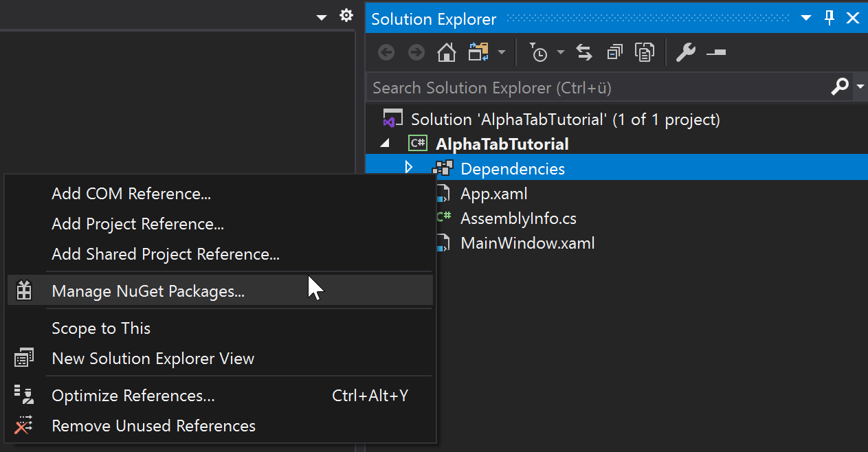Screen dimensions: 868x452
Task: Choose Add Shared Project Reference...
Action: click(x=220, y=254)
